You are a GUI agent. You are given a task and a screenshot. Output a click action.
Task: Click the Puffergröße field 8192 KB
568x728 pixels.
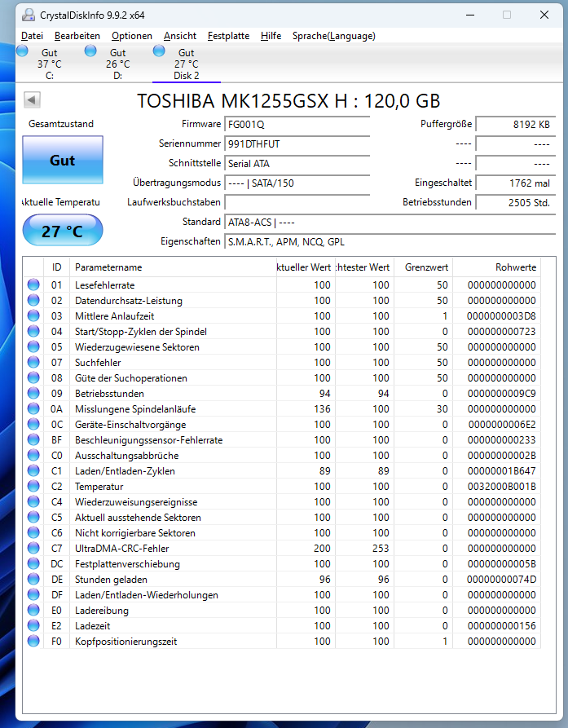click(x=516, y=125)
